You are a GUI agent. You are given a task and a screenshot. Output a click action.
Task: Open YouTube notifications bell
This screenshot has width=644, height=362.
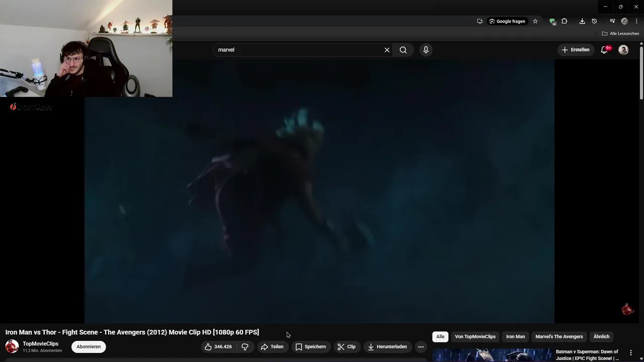tap(605, 50)
